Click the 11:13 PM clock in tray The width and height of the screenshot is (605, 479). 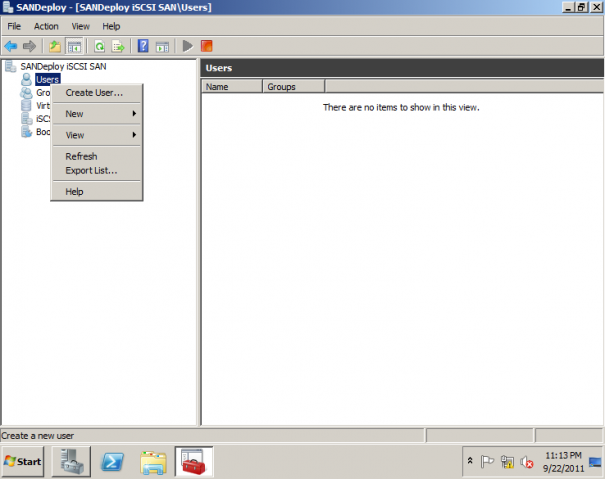[563, 455]
